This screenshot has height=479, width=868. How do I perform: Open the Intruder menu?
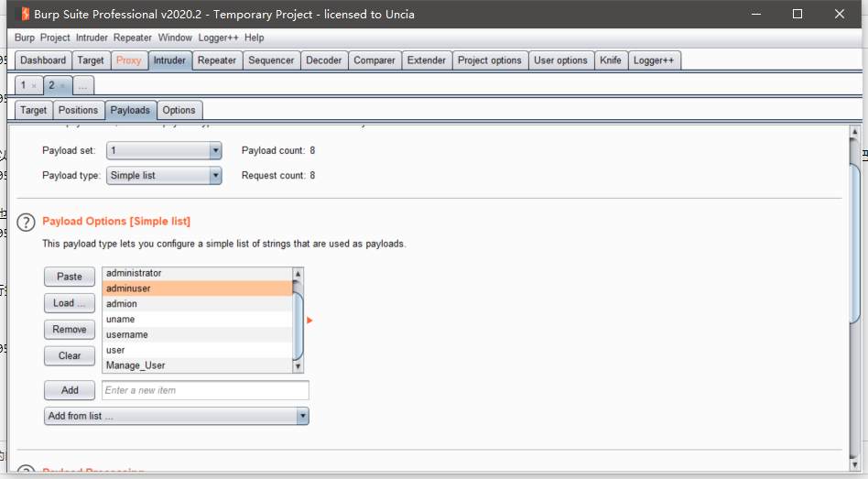tap(92, 38)
